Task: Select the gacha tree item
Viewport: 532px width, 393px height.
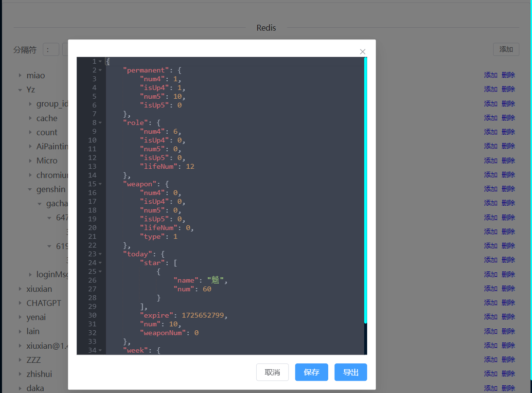Action: (x=57, y=204)
